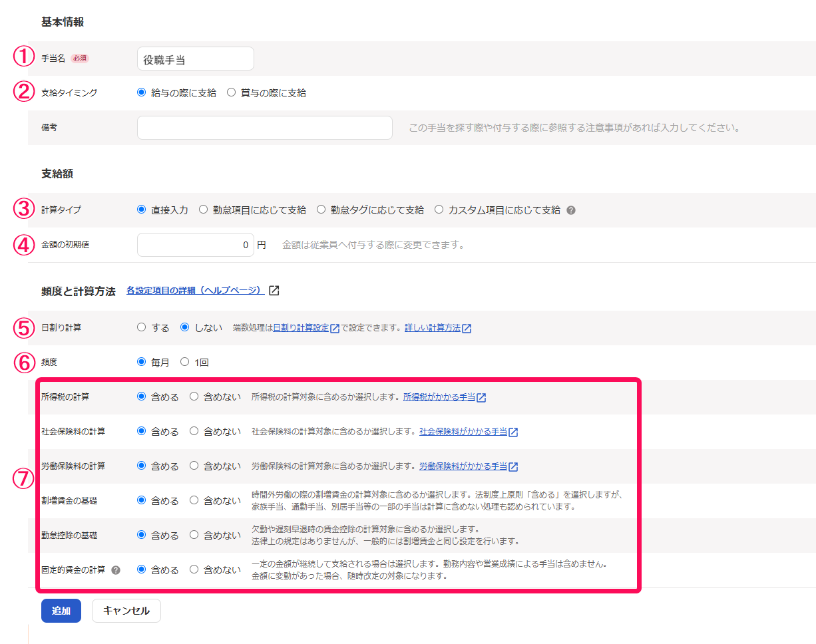Select 含めない for 固定的賃金の計算
The width and height of the screenshot is (816, 644).
194,569
